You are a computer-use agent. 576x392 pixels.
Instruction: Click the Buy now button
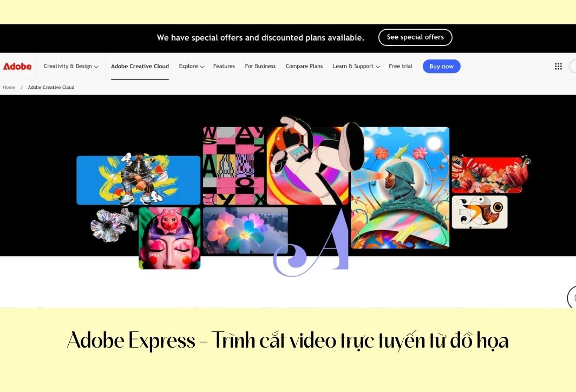[x=442, y=66]
